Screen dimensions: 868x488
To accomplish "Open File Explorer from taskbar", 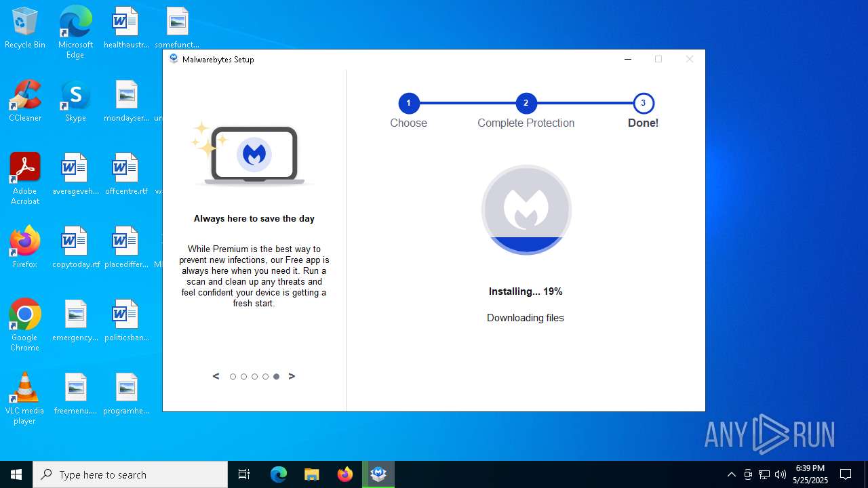I will click(312, 474).
